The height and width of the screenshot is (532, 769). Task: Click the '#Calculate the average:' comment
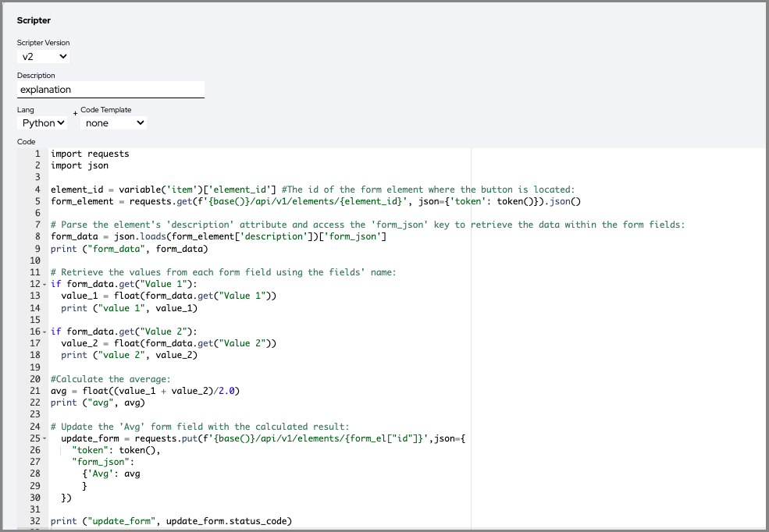(x=109, y=379)
